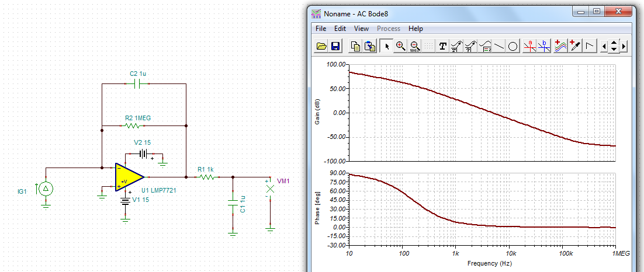Click the R1 1k resistor label
The width and height of the screenshot is (644, 272).
click(205, 169)
